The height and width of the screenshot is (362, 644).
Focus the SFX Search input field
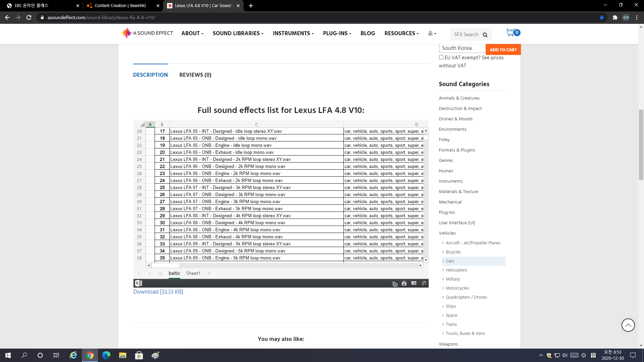467,35
